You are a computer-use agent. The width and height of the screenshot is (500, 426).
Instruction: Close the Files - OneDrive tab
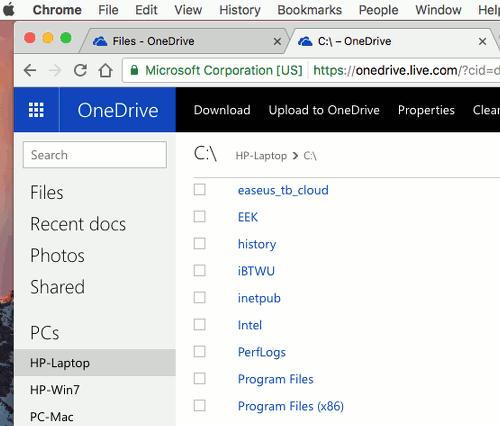point(277,42)
